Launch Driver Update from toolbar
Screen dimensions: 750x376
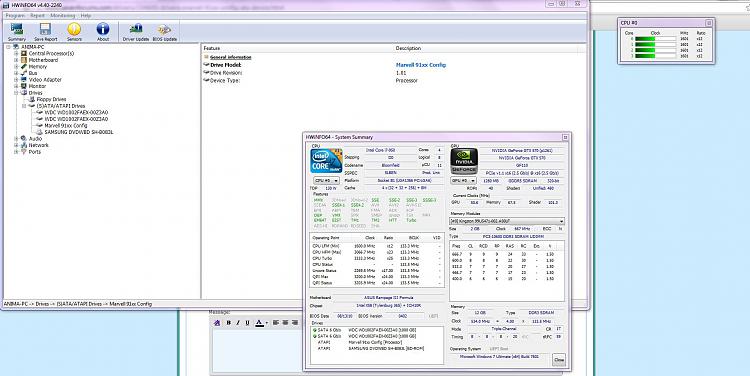[x=136, y=32]
